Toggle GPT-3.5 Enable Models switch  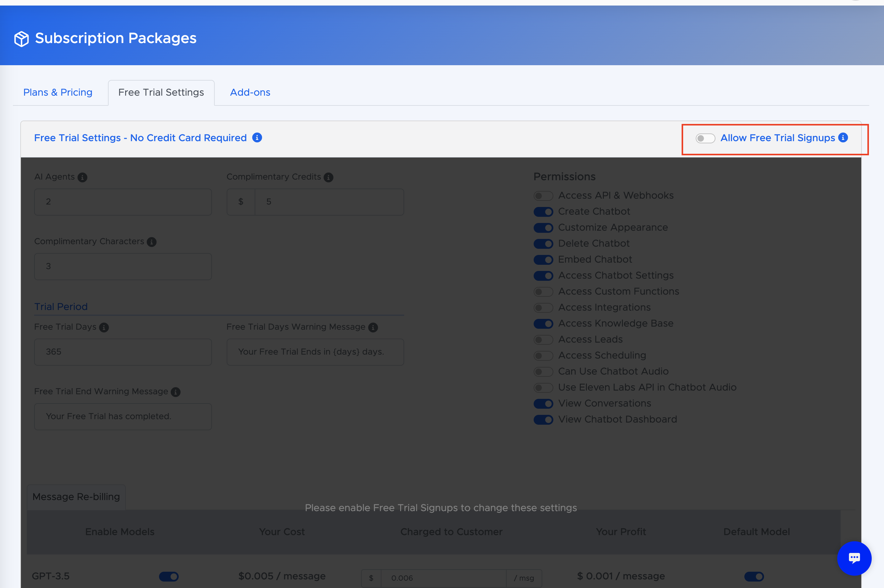click(169, 576)
